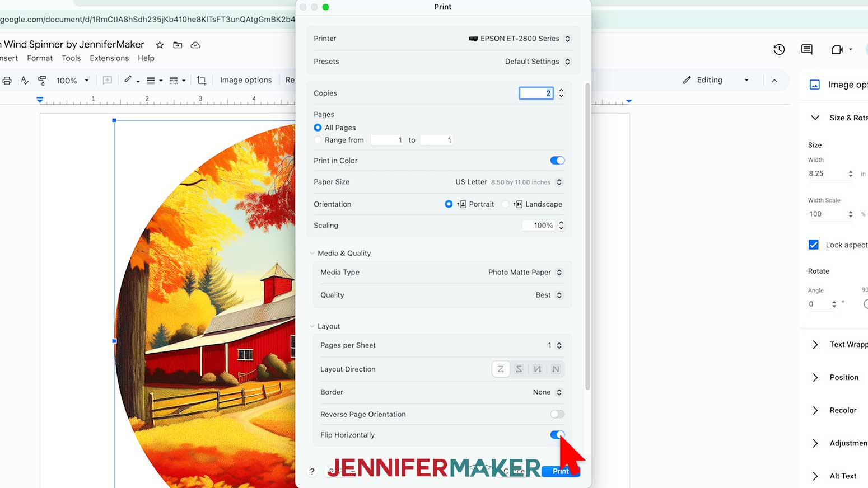Select All Pages radio button
The width and height of the screenshot is (868, 488).
pos(318,128)
